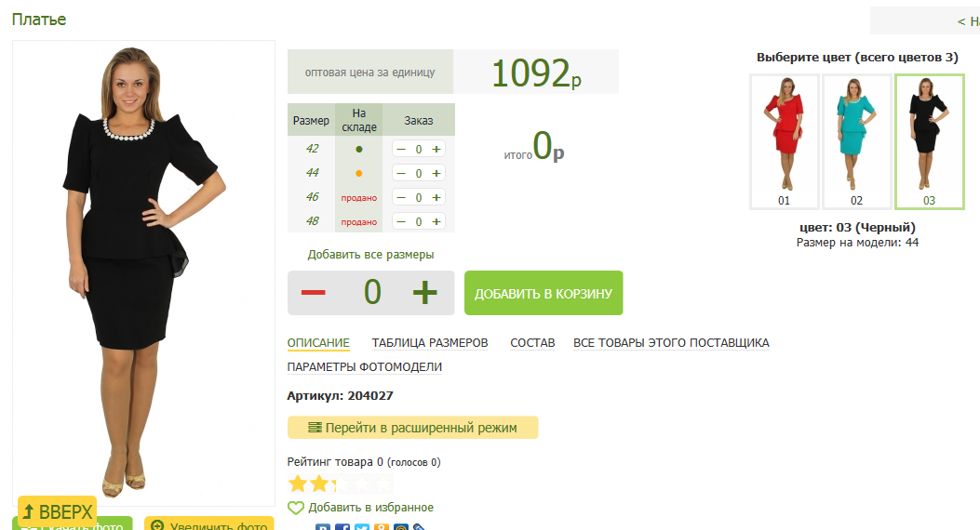Select turquoise dress color thumbnail 02
Screen dimensions: 980x530
857,141
